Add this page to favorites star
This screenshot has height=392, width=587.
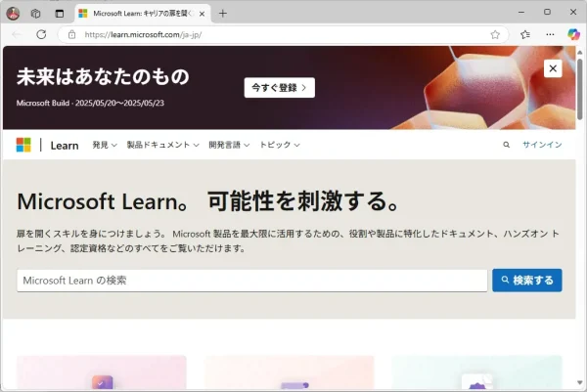[x=495, y=35]
